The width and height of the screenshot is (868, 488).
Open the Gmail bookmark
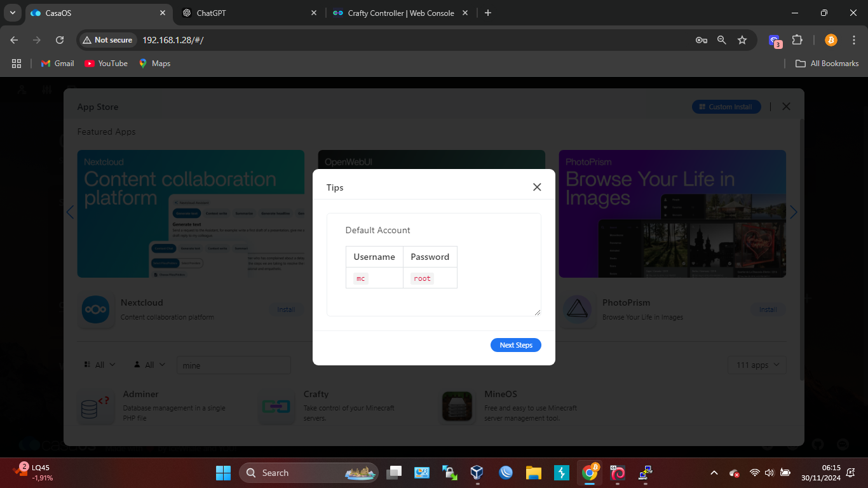click(58, 64)
